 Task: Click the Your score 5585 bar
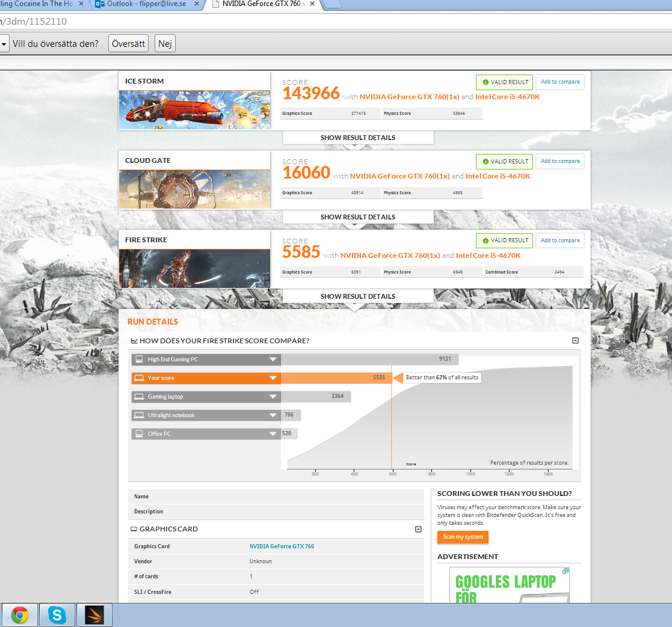tap(336, 378)
